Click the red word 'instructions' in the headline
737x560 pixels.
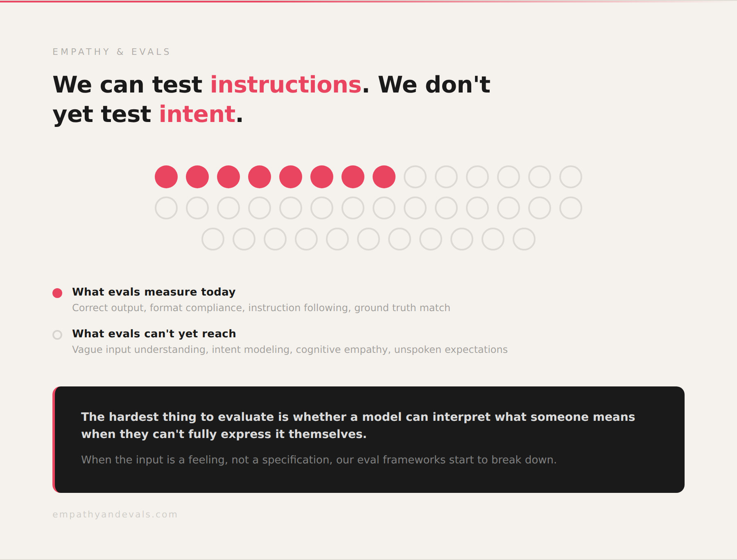click(x=286, y=85)
